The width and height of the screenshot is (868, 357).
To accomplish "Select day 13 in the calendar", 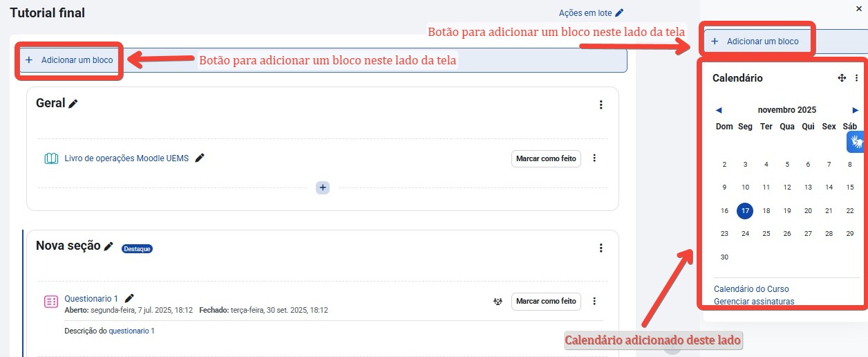I will [808, 187].
